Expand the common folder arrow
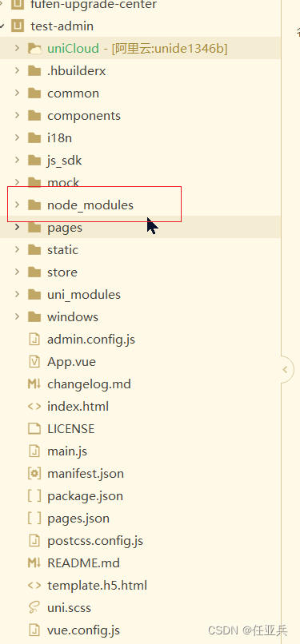The width and height of the screenshot is (300, 644). (17, 93)
